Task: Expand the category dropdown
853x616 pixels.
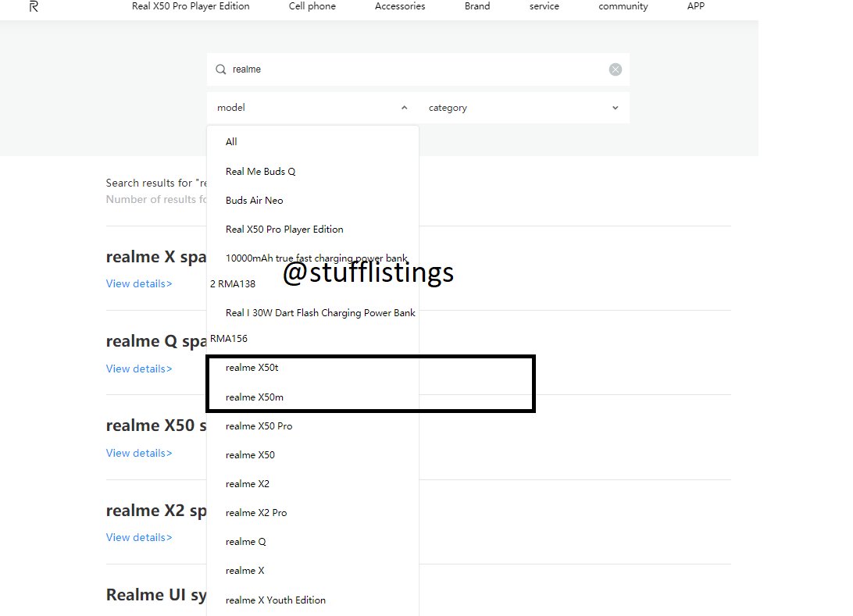Action: pos(524,108)
